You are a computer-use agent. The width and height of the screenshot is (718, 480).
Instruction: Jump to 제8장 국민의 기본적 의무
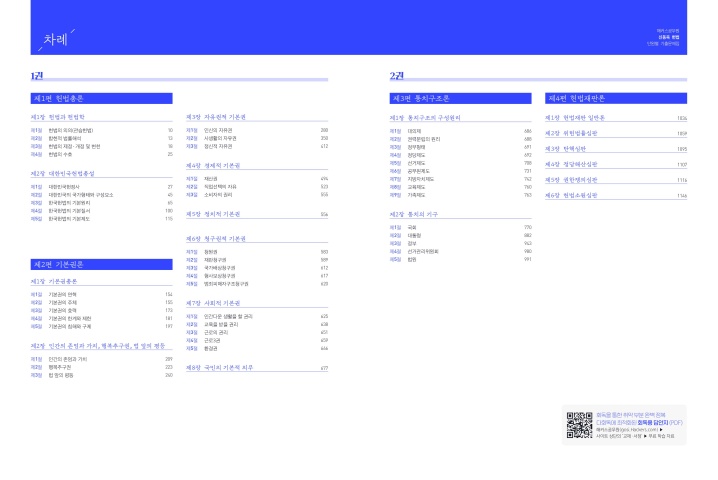pos(221,368)
